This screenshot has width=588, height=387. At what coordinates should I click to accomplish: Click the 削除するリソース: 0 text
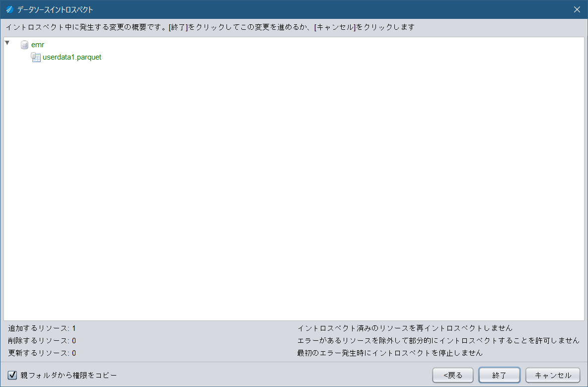tap(42, 340)
